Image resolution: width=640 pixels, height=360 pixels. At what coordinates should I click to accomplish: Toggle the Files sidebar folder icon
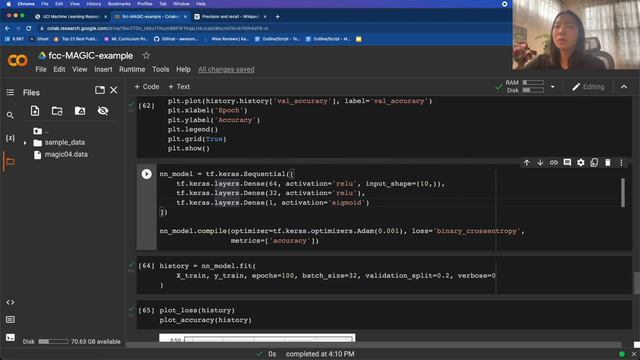10,161
